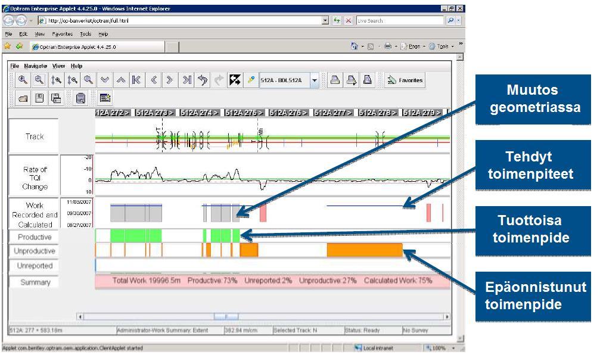
Task: Click the Internet Explorer refresh icon
Action: (x=337, y=20)
